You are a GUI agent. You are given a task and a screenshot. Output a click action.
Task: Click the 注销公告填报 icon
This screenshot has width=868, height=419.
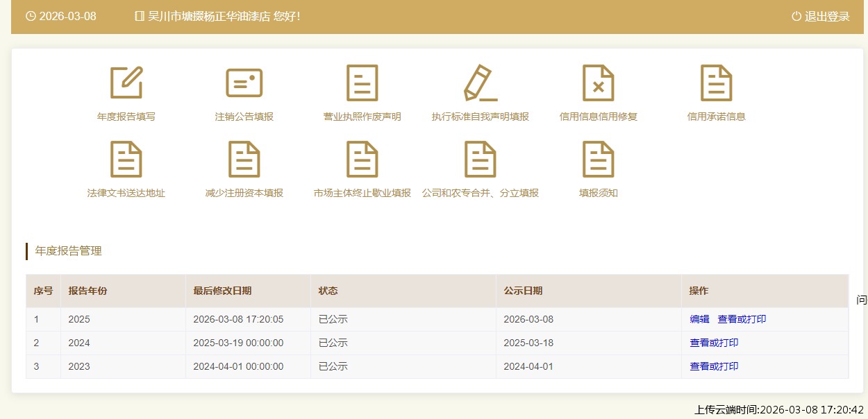(244, 83)
